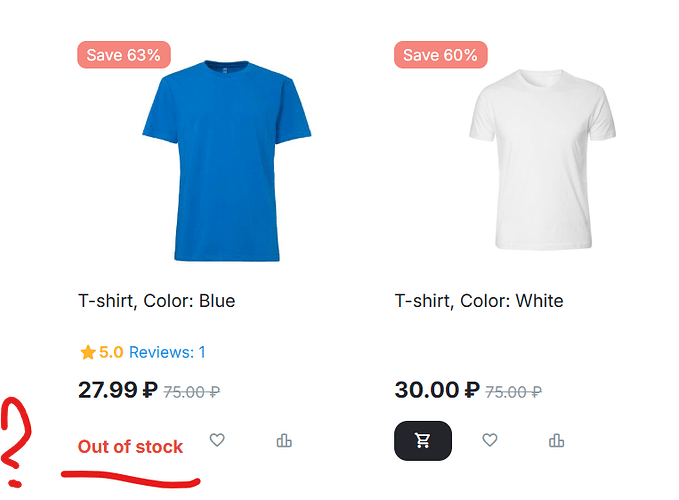Open the 'T-shirt, Color: Blue' title
This screenshot has width=679, height=500.
tap(156, 301)
